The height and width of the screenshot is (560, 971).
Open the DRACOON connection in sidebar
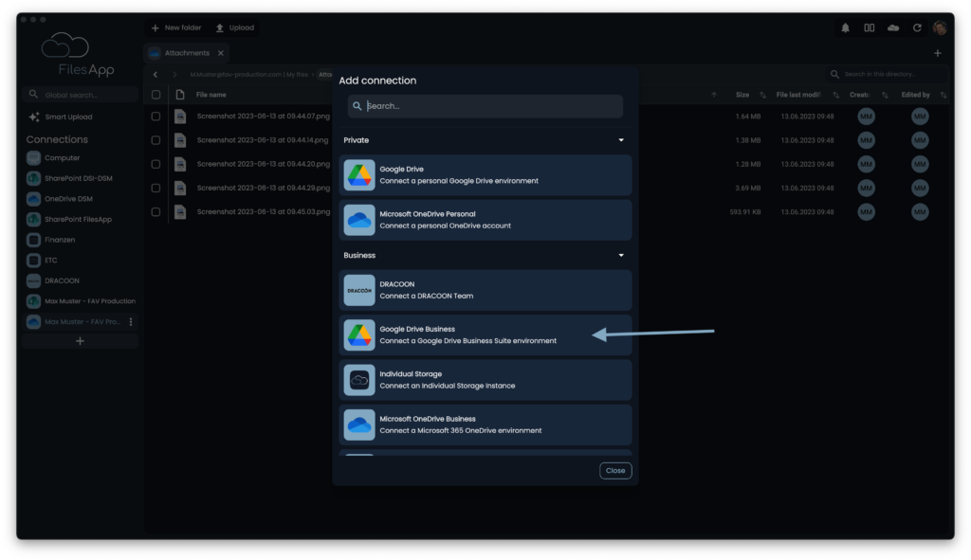click(53, 280)
